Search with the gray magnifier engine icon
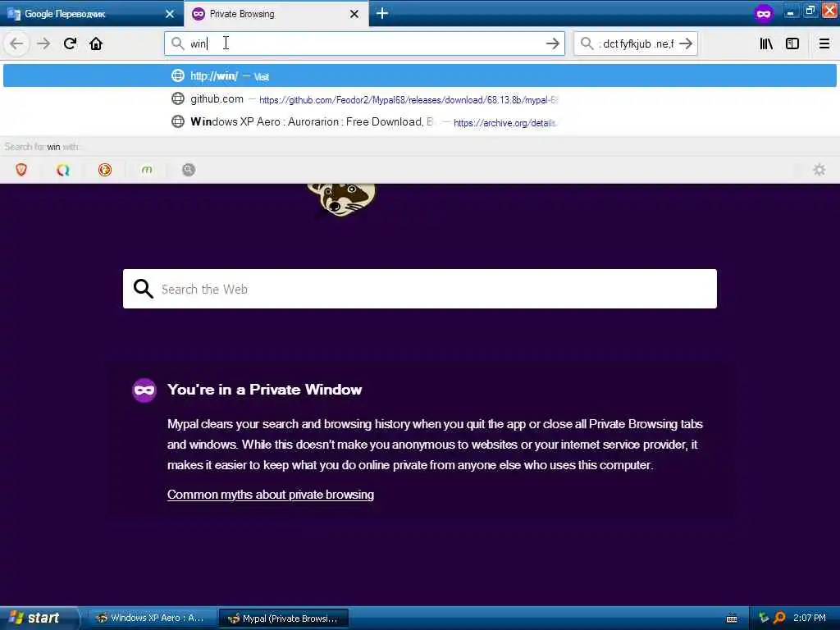Image resolution: width=840 pixels, height=630 pixels. (189, 170)
